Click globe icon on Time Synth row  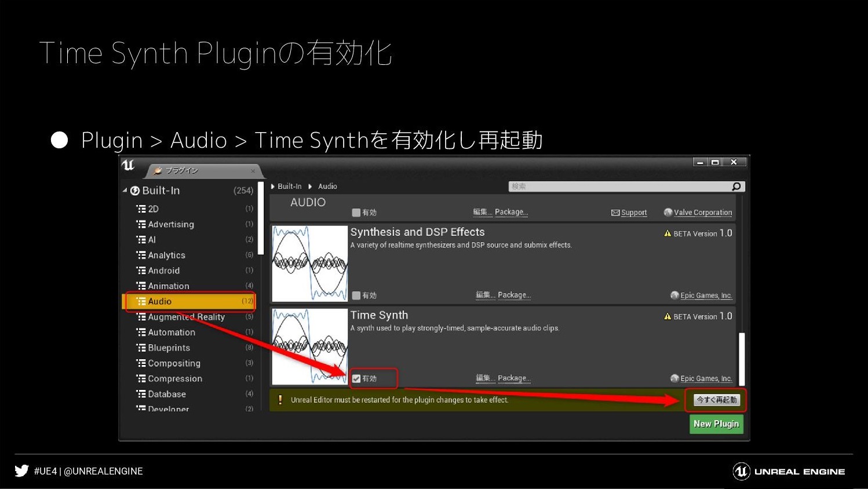(674, 378)
